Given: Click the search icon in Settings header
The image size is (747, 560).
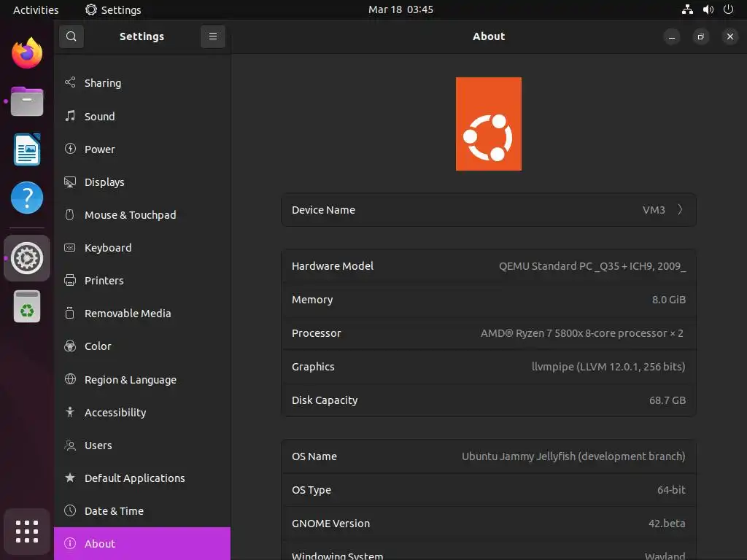Looking at the screenshot, I should pos(71,36).
